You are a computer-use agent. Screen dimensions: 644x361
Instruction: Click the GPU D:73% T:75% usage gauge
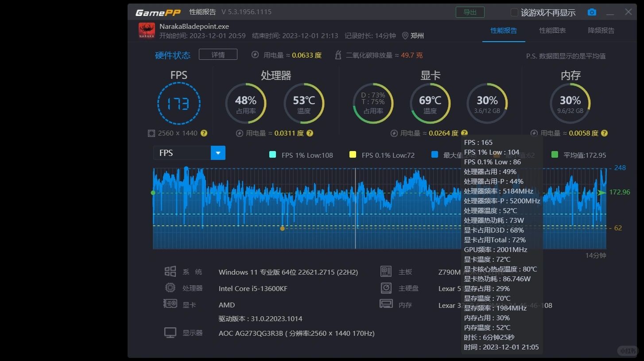373,104
